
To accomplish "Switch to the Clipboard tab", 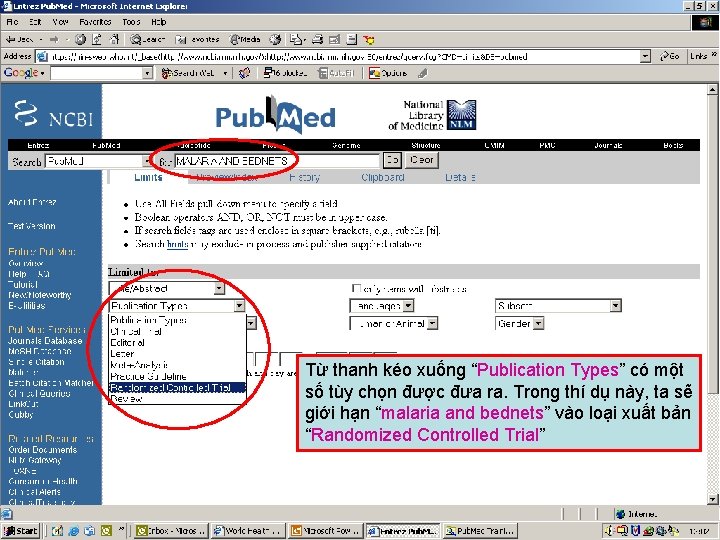I will coord(382,177).
